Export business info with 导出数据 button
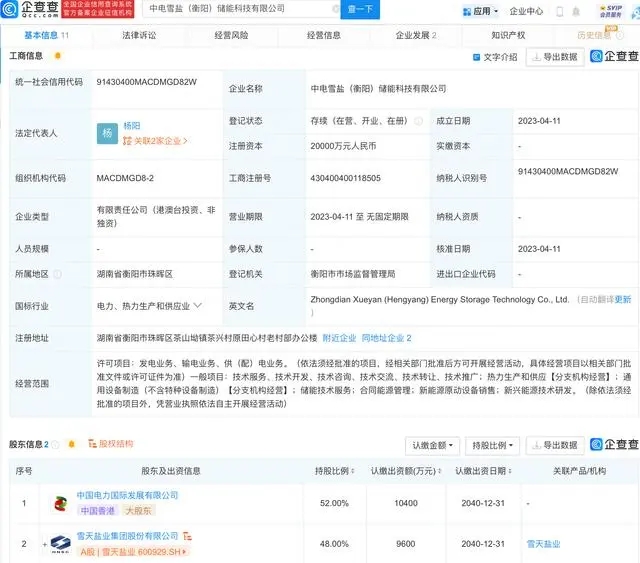The height and width of the screenshot is (563, 640). coord(555,57)
